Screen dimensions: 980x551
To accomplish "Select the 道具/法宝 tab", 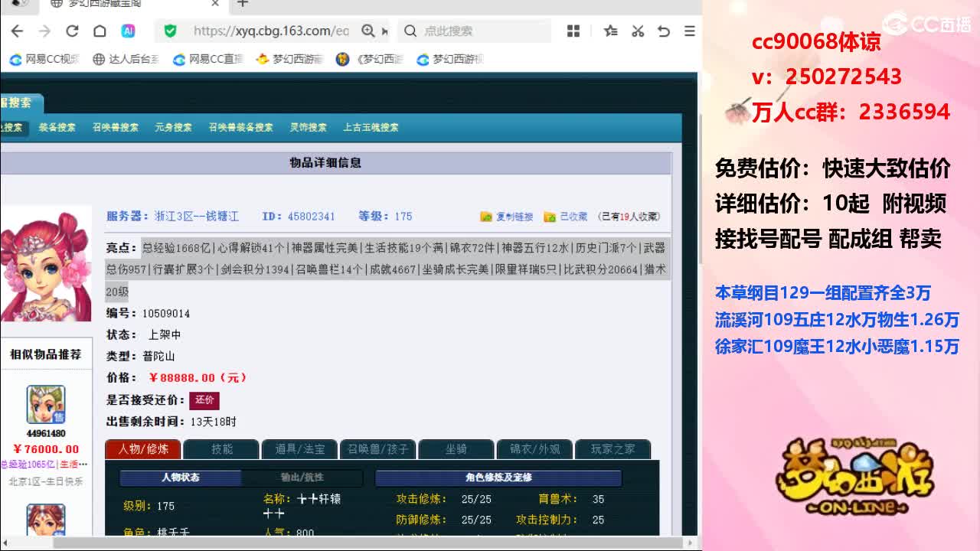I will click(x=300, y=449).
